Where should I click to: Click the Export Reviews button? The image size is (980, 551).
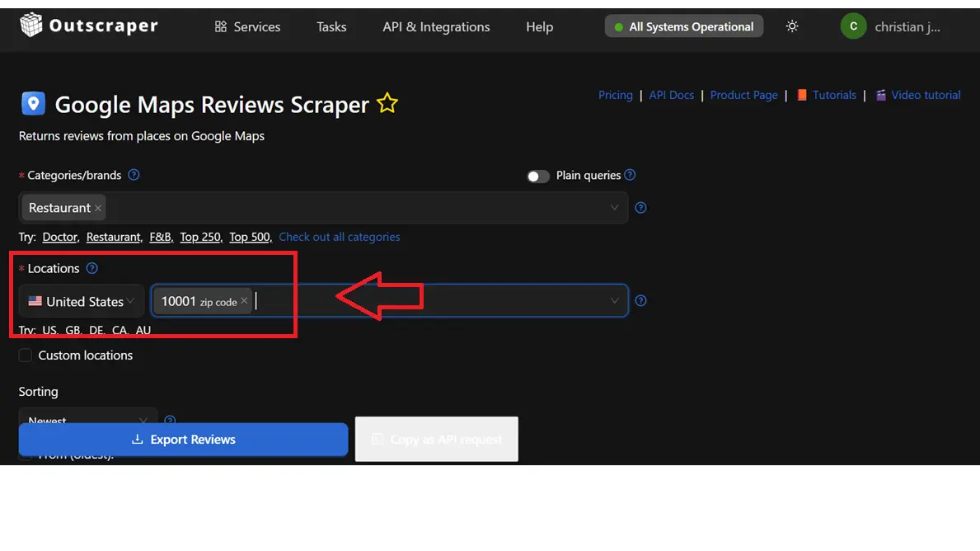[x=183, y=440]
